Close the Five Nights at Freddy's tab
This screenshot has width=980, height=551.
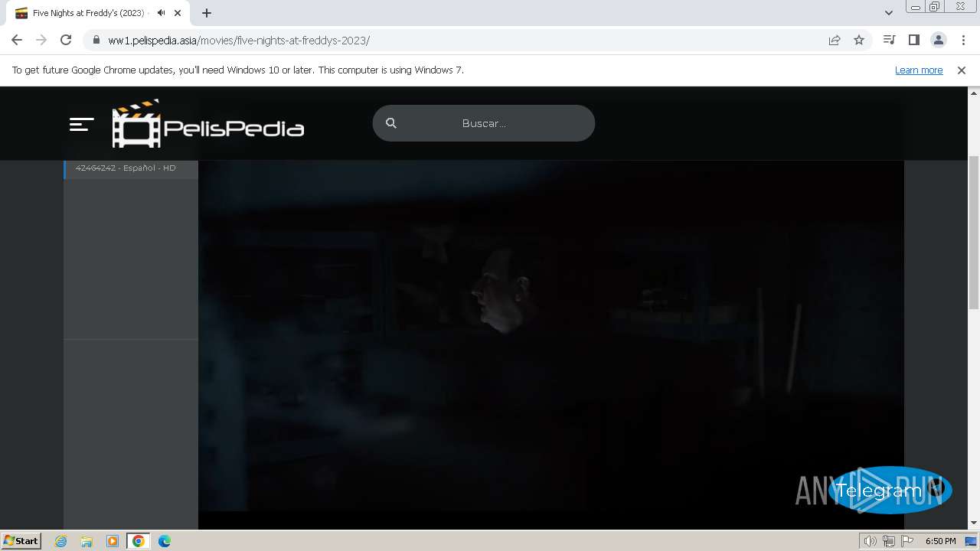178,13
